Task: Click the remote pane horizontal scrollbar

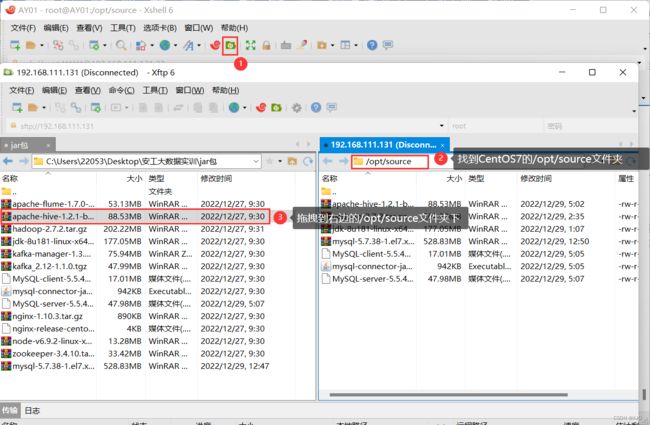Action: (449, 395)
